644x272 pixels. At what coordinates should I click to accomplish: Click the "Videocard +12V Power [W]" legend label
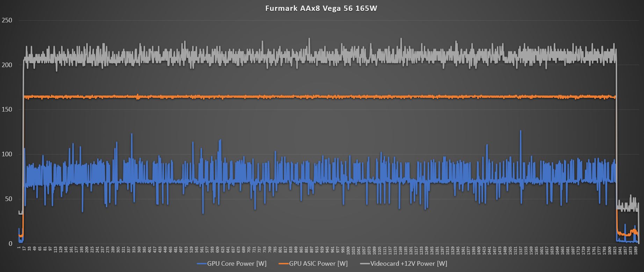click(x=408, y=264)
